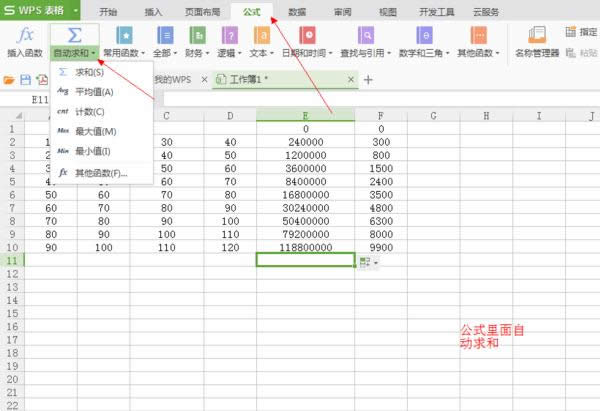Click the Insert Function fx icon
The width and height of the screenshot is (600, 411).
point(27,35)
